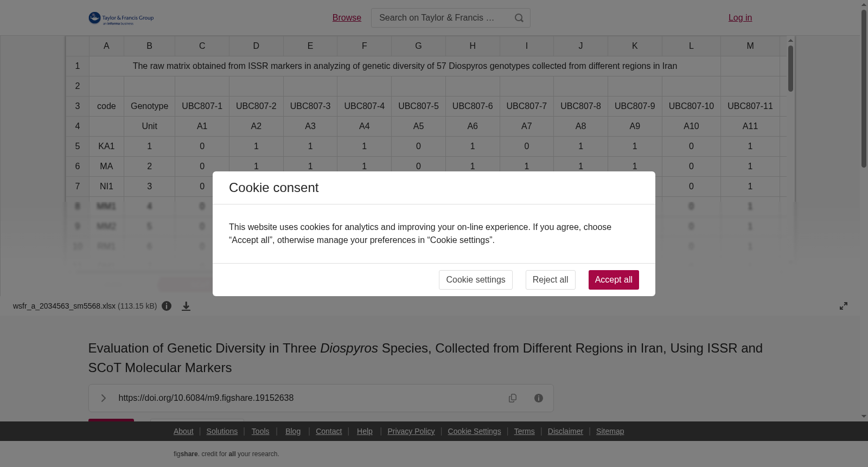Open the Terms footer link
Image resolution: width=868 pixels, height=467 pixels.
point(524,431)
